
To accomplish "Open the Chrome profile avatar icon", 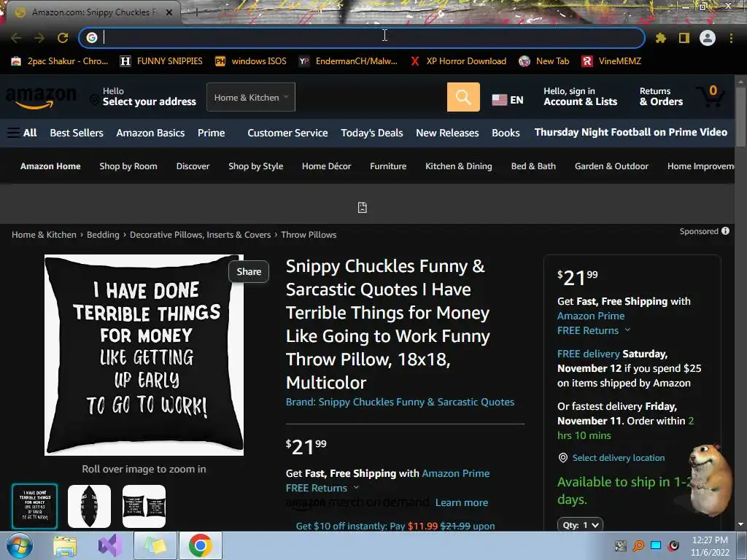I will pos(708,38).
